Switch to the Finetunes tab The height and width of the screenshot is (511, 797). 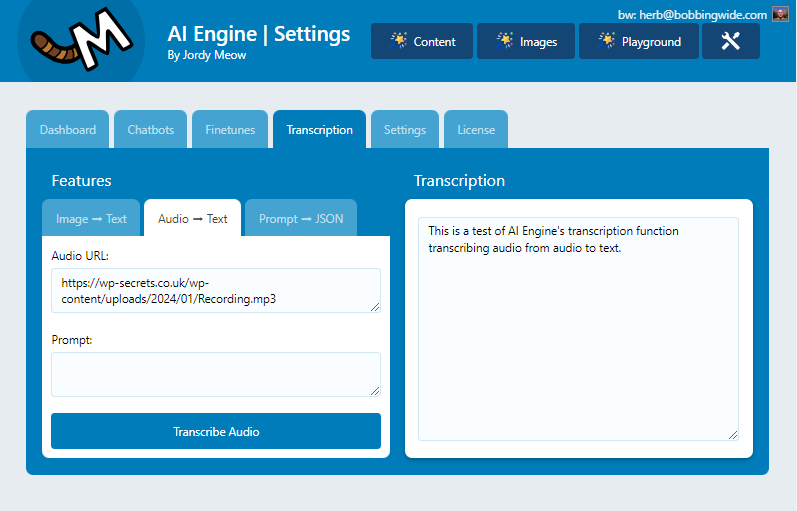coord(230,130)
